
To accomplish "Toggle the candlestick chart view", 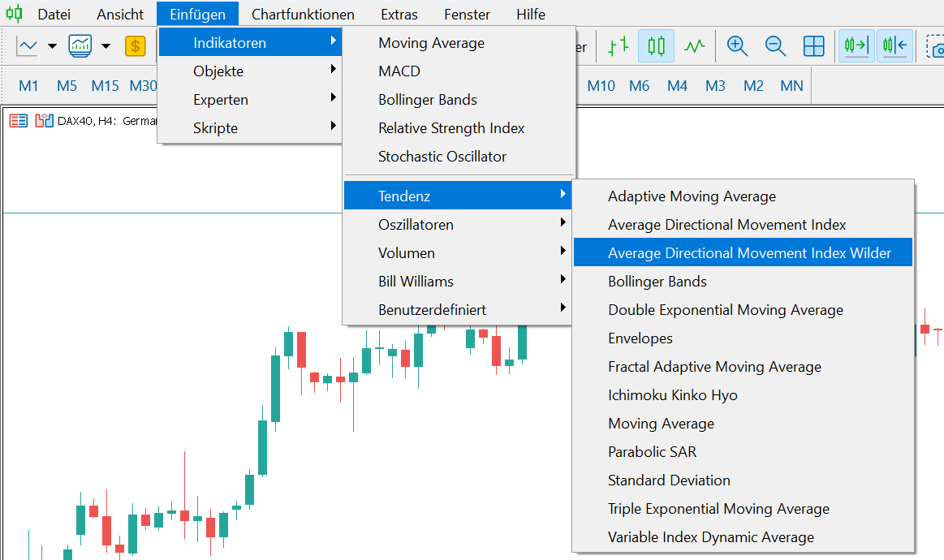I will tap(655, 45).
